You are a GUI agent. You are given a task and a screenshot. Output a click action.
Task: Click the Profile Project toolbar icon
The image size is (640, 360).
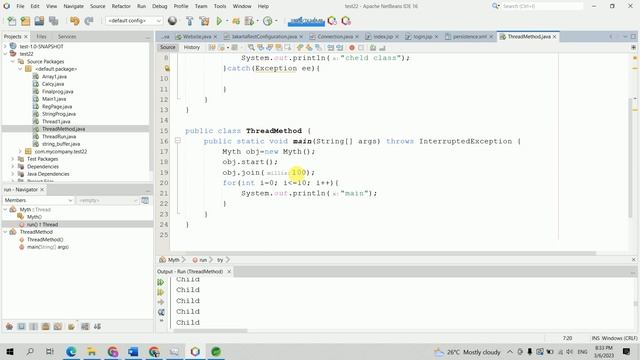click(249, 21)
